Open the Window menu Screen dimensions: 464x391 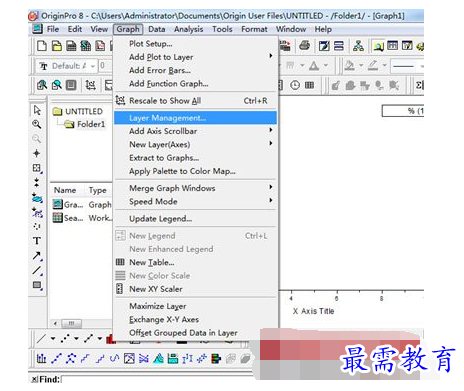291,29
